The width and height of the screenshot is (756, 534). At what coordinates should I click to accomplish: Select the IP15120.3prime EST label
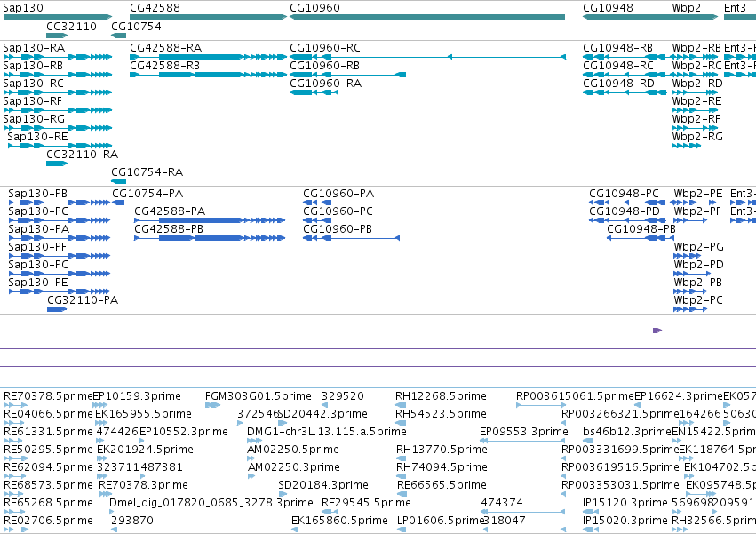(x=625, y=503)
